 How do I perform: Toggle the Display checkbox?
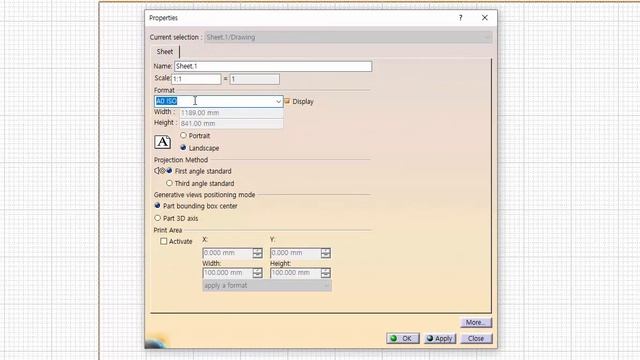[287, 101]
